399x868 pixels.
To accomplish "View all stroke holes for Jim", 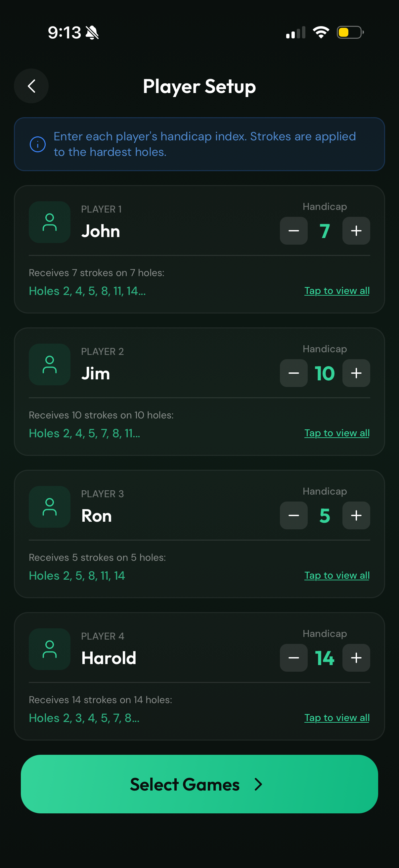I will (337, 433).
